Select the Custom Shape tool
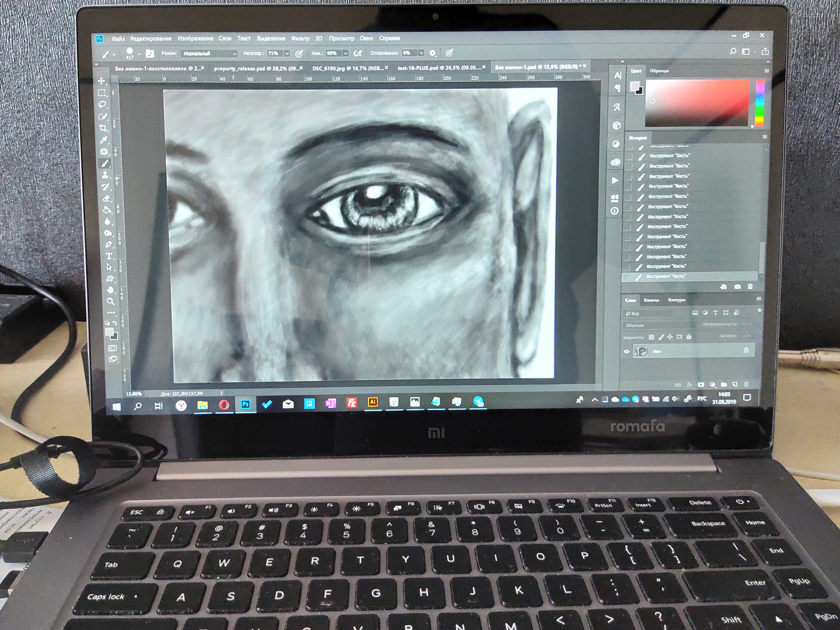The height and width of the screenshot is (630, 840). click(110, 279)
